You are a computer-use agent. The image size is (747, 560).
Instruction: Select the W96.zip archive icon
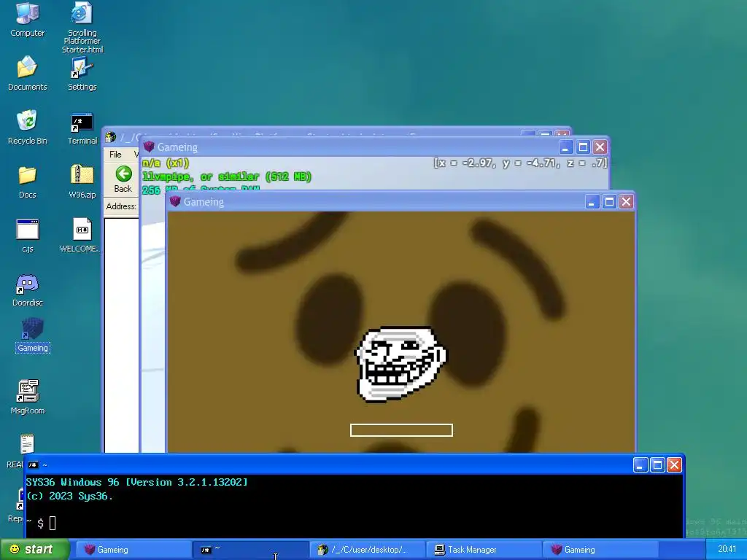pyautogui.click(x=82, y=182)
